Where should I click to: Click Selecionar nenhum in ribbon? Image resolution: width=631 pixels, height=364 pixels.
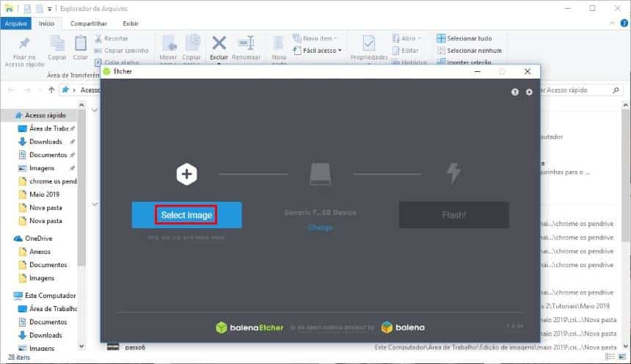470,51
